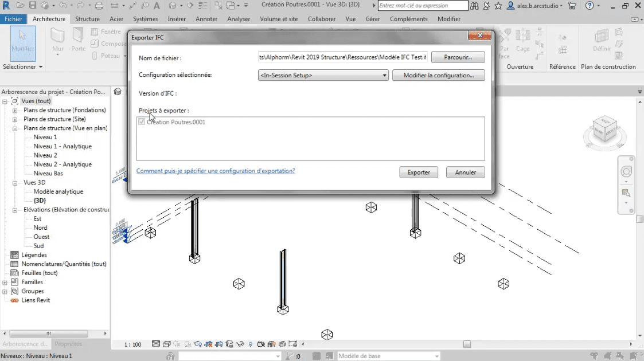Image resolution: width=644 pixels, height=361 pixels.
Task: Click the ViewCube in the 3D view
Action: (x=604, y=128)
